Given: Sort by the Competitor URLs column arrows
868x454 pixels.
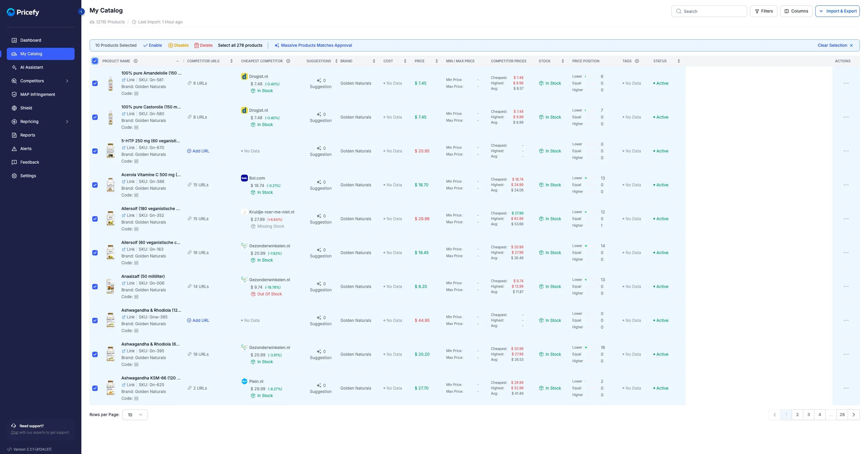Looking at the screenshot, I should coord(232,61).
